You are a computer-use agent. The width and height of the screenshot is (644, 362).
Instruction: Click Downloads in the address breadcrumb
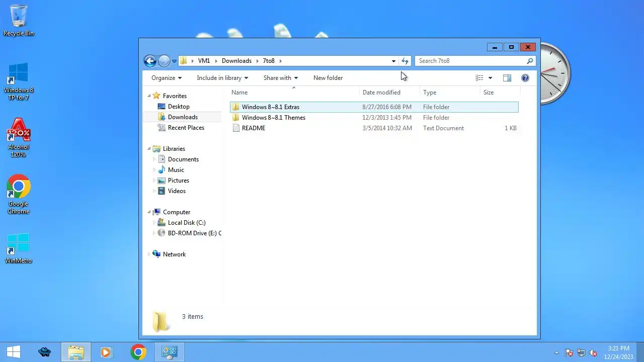point(236,61)
